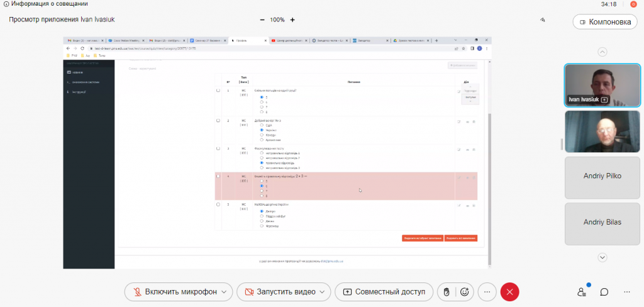Click the Совместный доступ button
The height and width of the screenshot is (307, 644).
click(384, 292)
